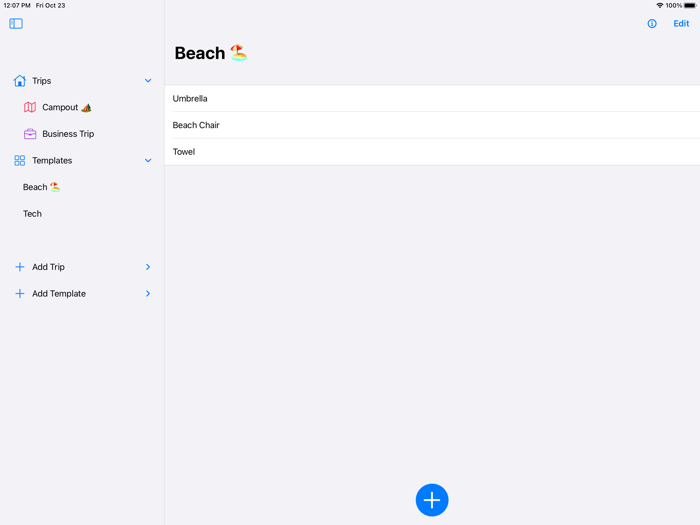Open the Campout trip
The width and height of the screenshot is (700, 525).
pos(67,107)
